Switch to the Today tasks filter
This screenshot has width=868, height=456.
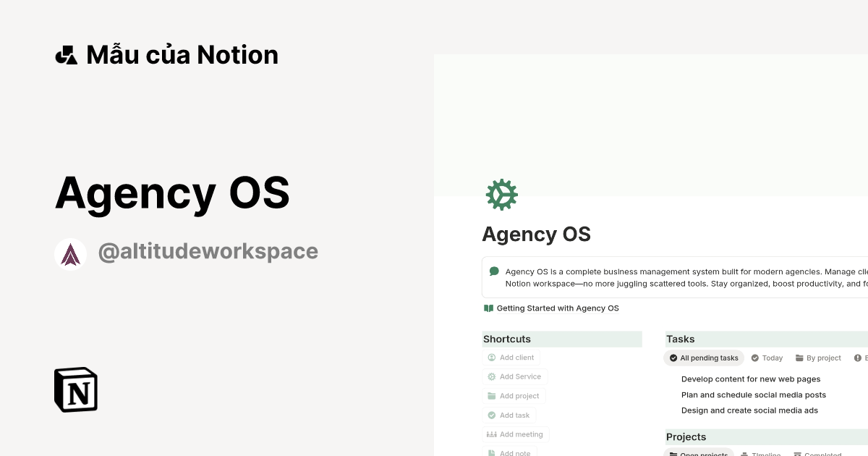click(766, 358)
